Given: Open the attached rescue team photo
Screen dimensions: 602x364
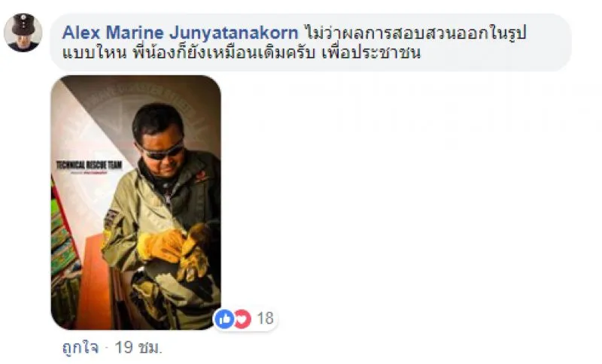Looking at the screenshot, I should [136, 202].
